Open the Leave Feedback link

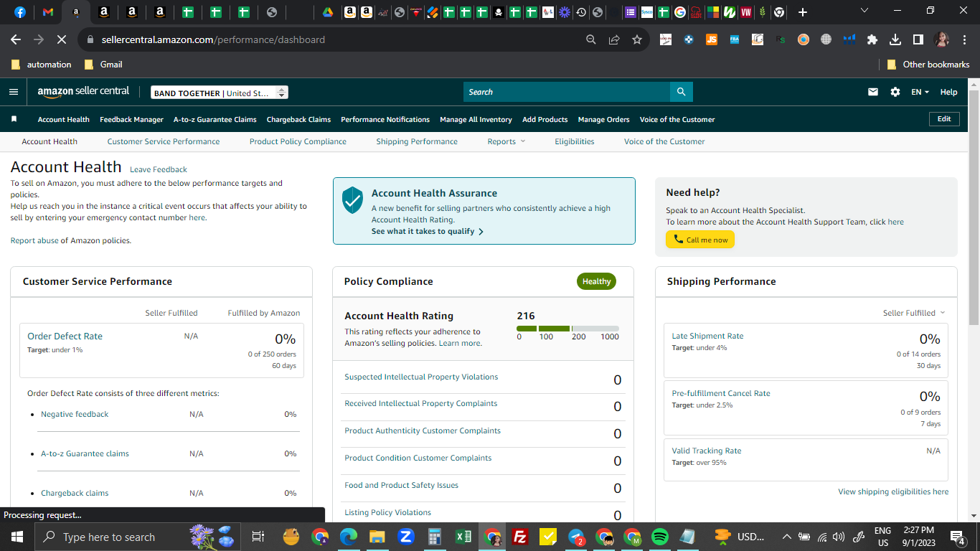pos(159,169)
